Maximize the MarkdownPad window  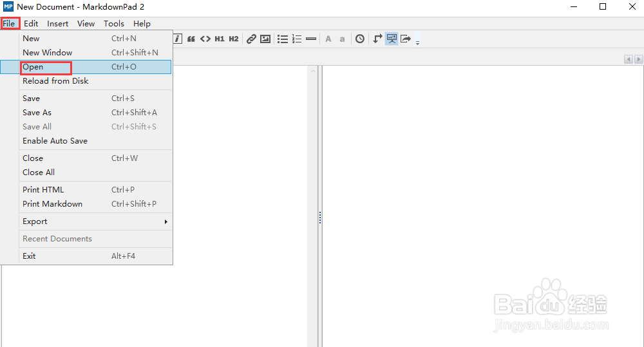[603, 6]
